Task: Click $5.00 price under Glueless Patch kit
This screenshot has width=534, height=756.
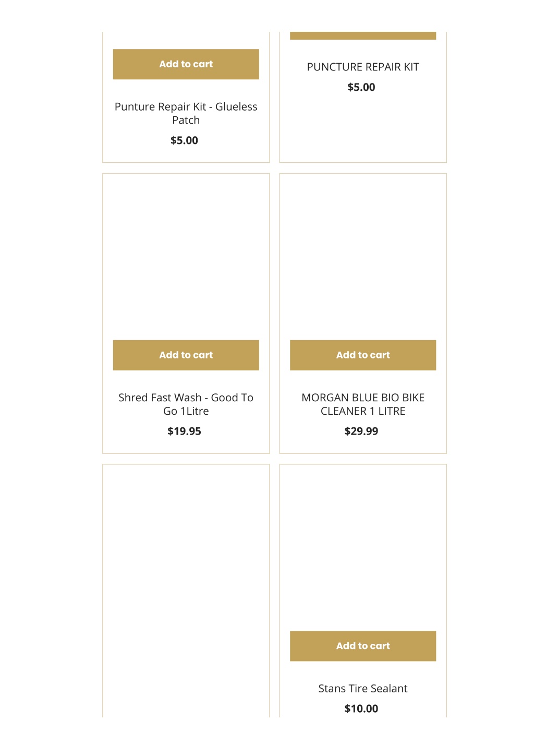Action: coord(184,140)
